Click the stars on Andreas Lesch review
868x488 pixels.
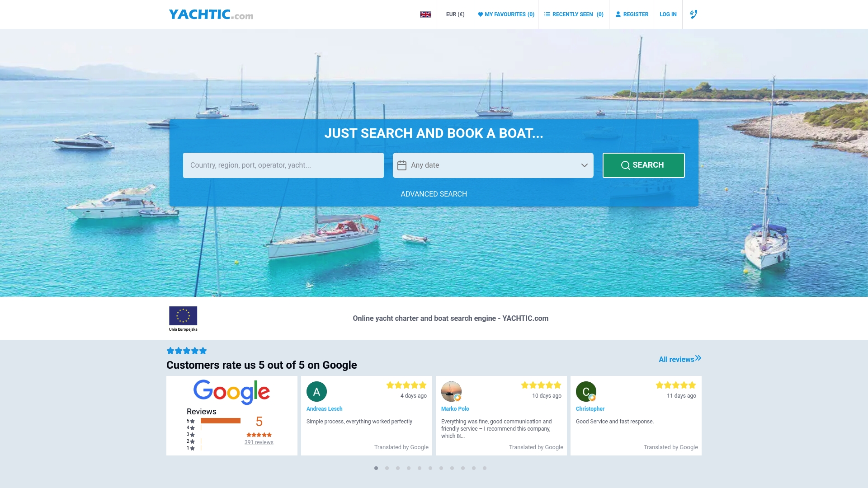click(406, 385)
